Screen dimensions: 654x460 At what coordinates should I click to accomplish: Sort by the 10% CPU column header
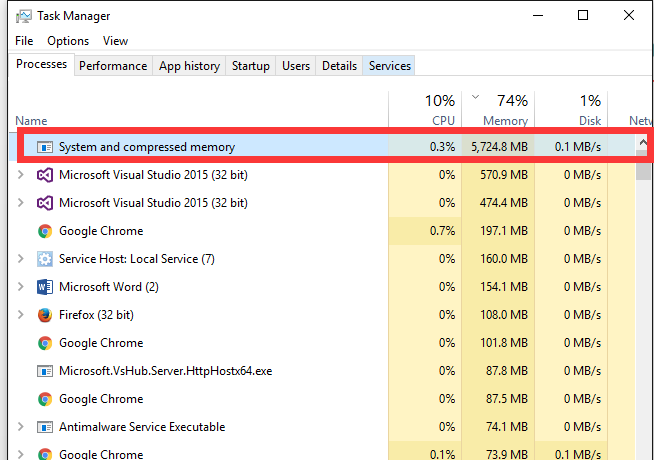point(425,109)
